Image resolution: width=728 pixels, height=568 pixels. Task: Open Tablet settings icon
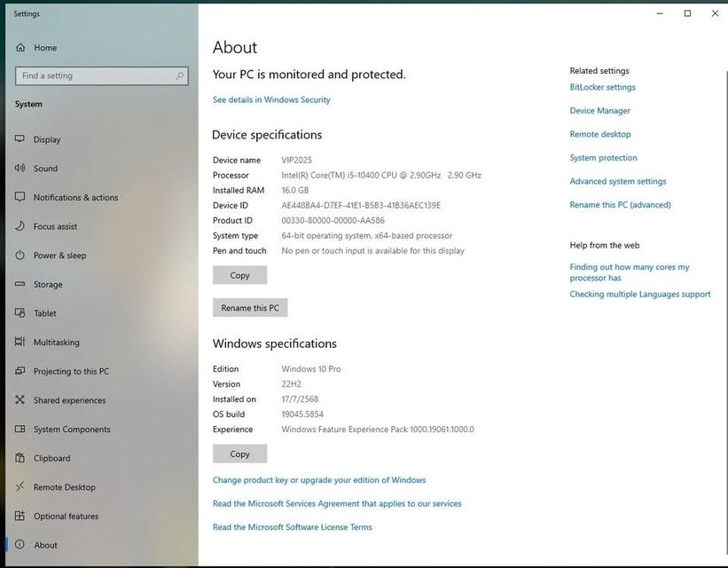pos(20,312)
